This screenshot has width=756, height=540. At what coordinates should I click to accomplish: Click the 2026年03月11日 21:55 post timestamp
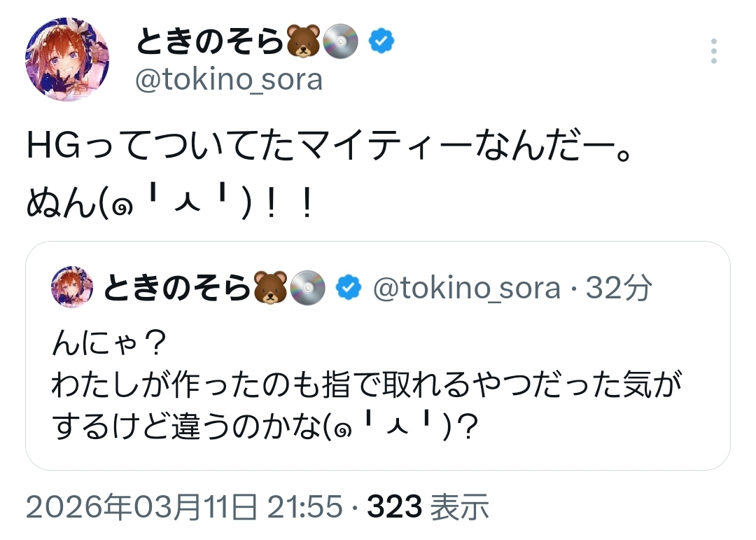(x=184, y=507)
